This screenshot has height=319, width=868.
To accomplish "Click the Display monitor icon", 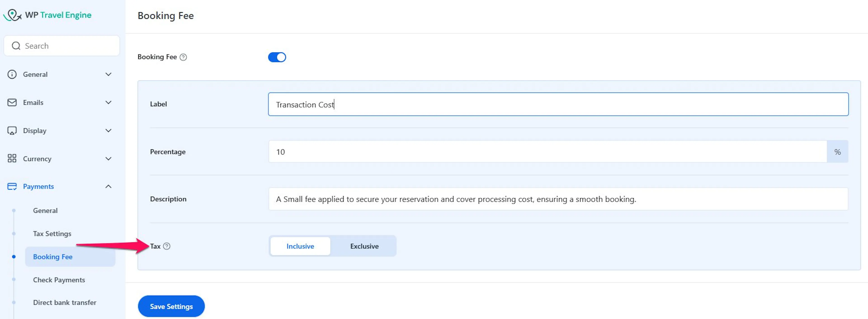I will tap(12, 131).
